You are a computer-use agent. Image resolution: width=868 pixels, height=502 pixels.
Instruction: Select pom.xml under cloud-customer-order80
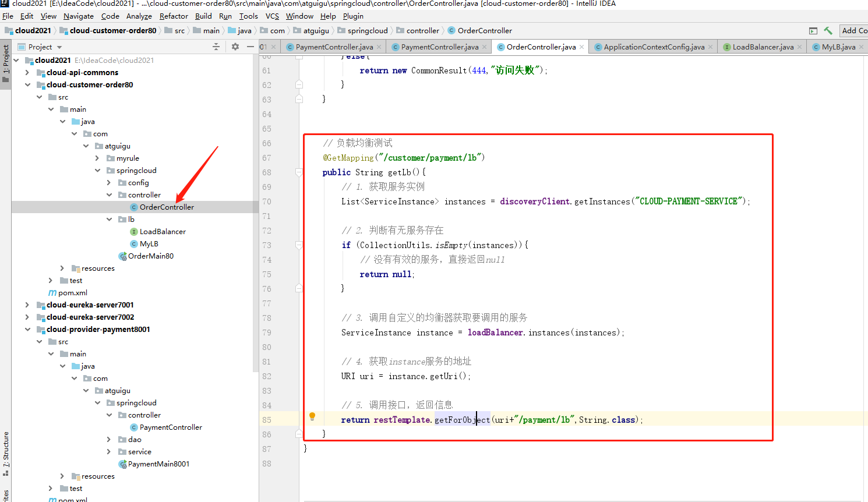(x=72, y=293)
